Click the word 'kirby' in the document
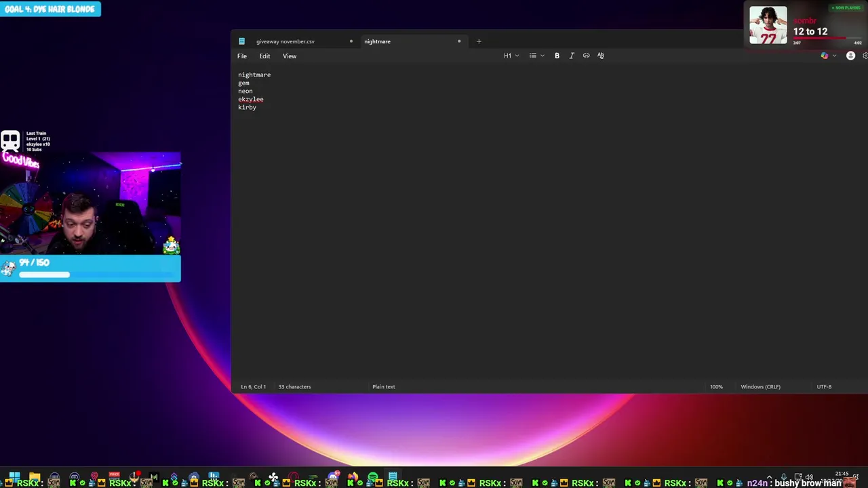The image size is (868, 488). [248, 107]
